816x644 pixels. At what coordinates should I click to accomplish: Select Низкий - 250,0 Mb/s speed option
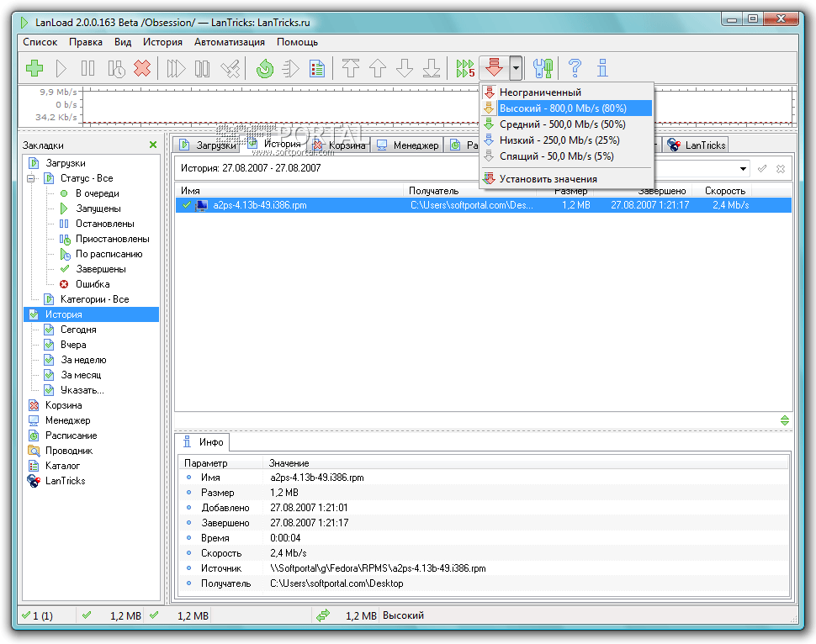coord(566,140)
